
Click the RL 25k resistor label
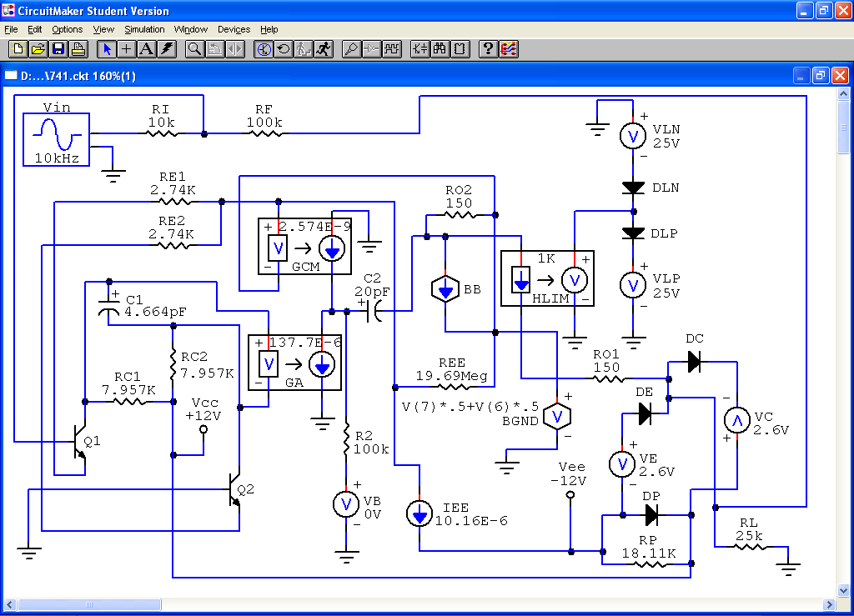(x=749, y=529)
